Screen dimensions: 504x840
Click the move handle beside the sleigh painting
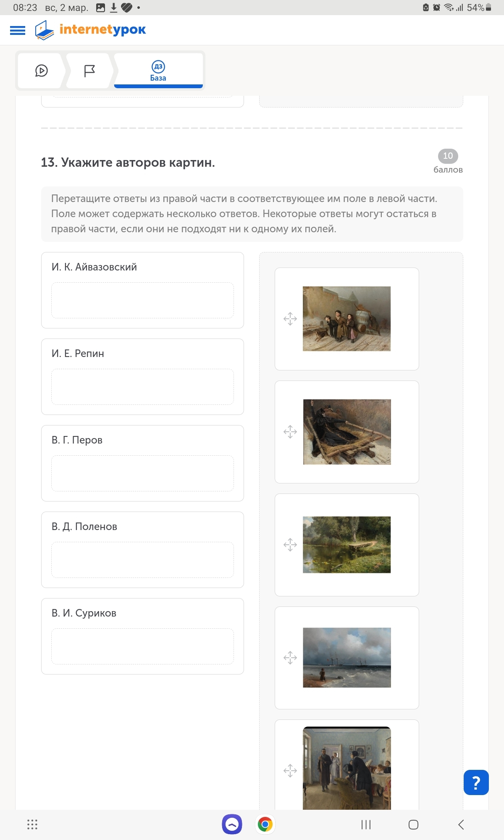coord(290,432)
